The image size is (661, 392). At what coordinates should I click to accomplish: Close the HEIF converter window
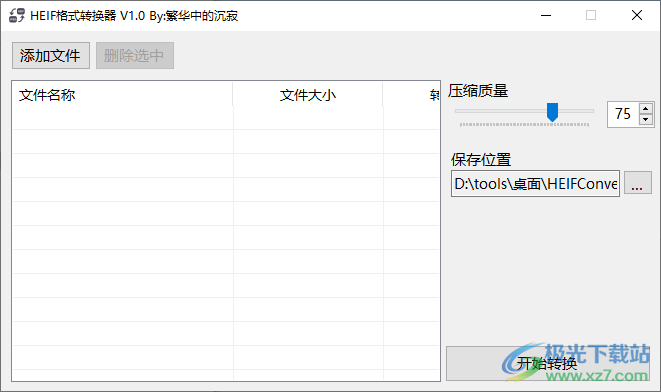[x=637, y=16]
